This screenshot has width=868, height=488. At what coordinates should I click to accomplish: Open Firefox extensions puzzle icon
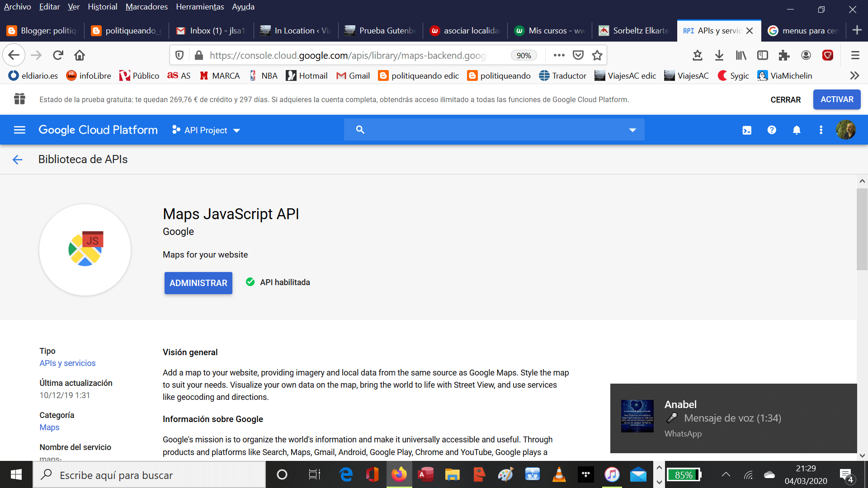[x=784, y=55]
